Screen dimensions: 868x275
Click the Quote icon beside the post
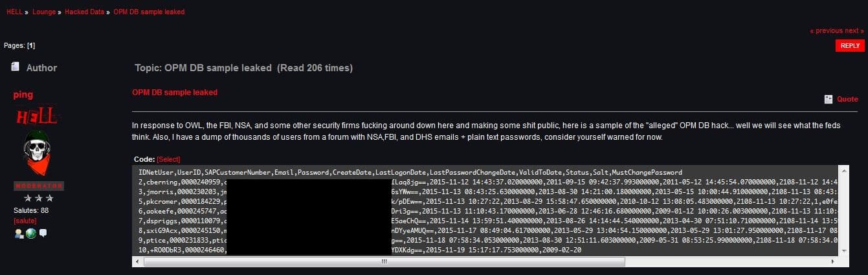pyautogui.click(x=829, y=99)
